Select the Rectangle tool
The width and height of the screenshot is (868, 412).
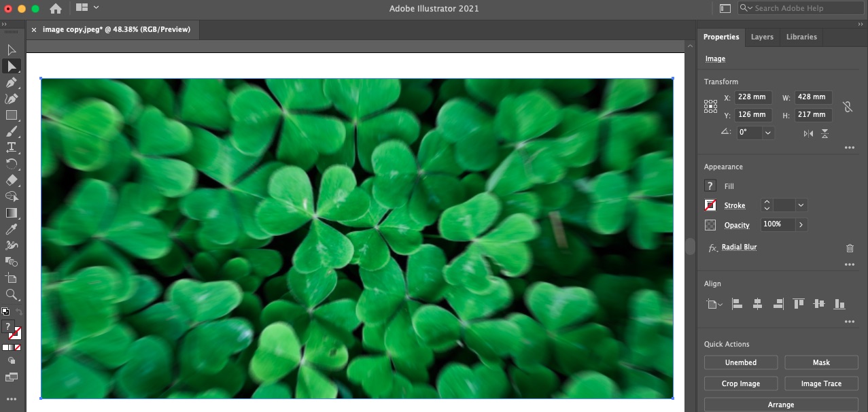click(x=12, y=116)
